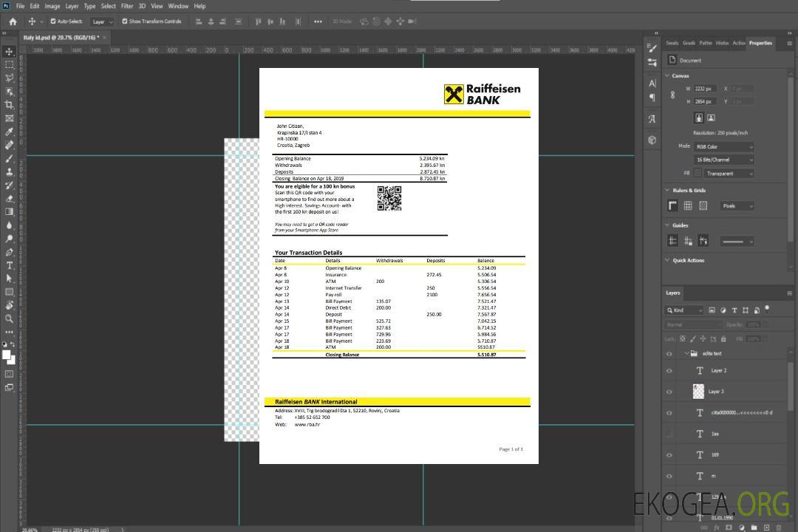This screenshot has width=798, height=532.
Task: Hide Layer 2 using its eye icon
Action: [669, 371]
